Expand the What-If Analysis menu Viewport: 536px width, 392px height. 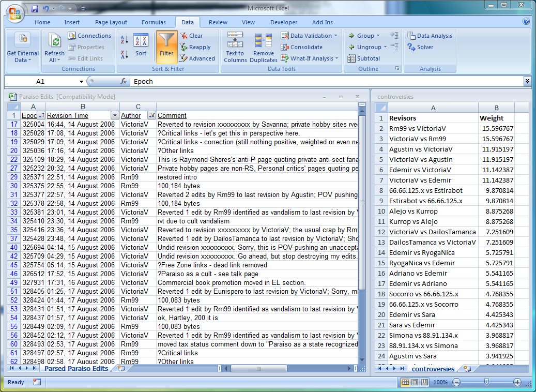point(310,58)
